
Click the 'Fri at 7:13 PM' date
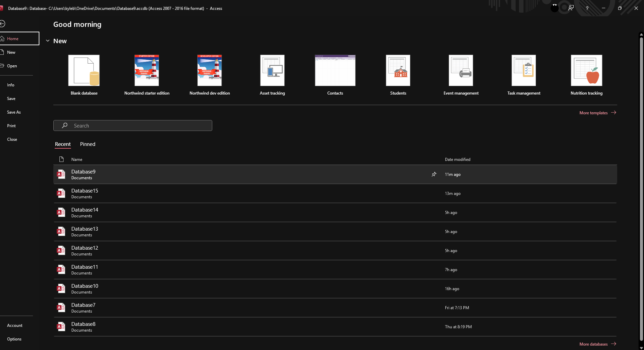click(457, 308)
